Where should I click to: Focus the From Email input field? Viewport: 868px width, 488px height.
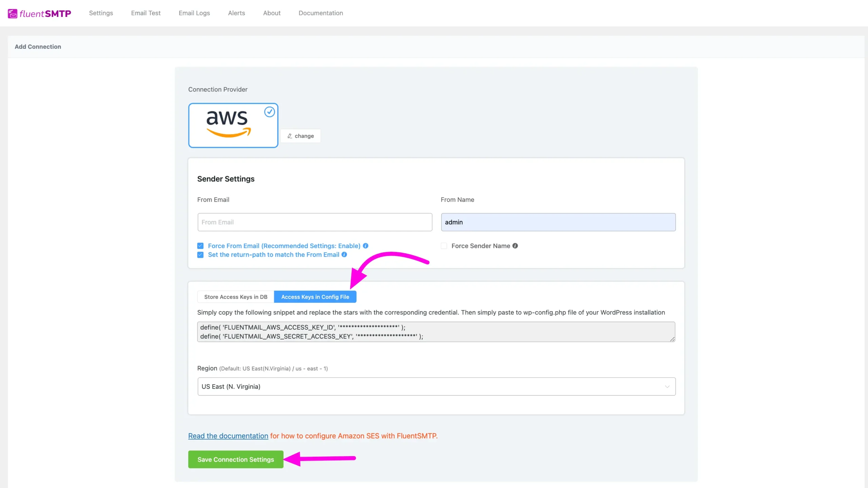315,222
